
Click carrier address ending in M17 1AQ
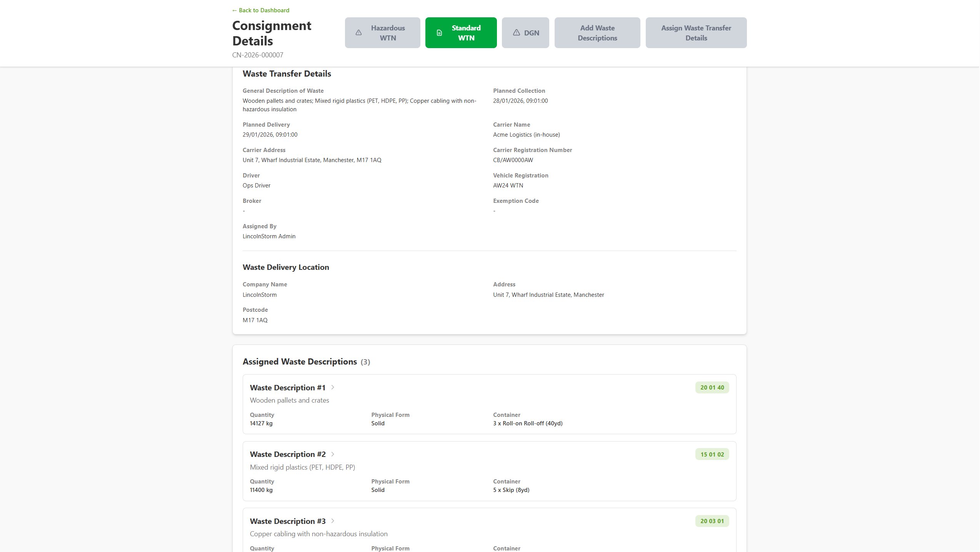tap(312, 160)
